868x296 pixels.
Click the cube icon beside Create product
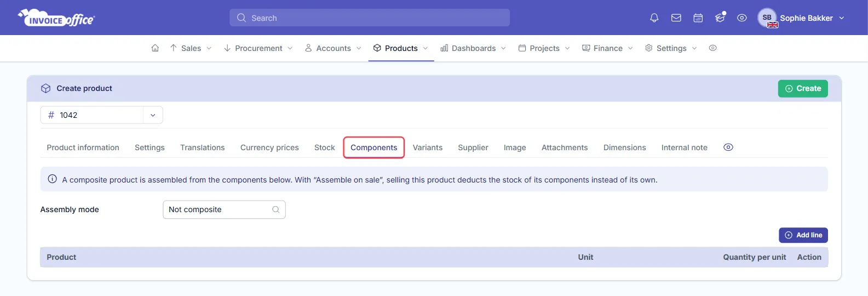tap(46, 88)
